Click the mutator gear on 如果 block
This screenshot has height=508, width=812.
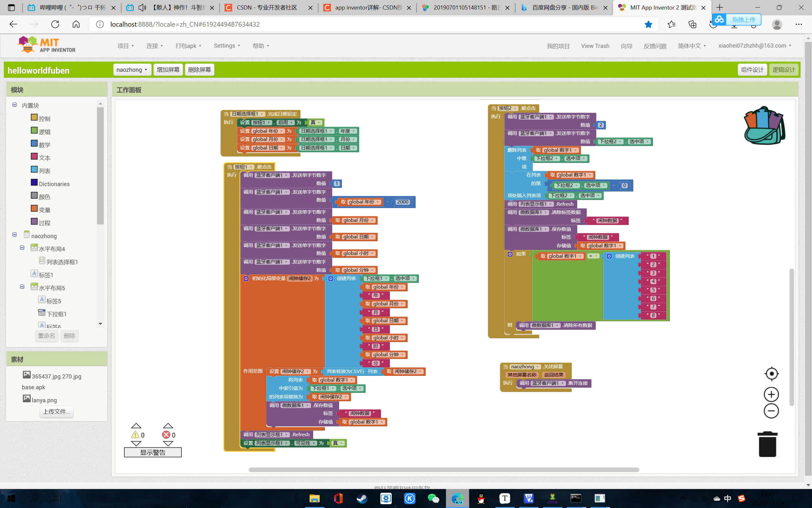tap(510, 254)
